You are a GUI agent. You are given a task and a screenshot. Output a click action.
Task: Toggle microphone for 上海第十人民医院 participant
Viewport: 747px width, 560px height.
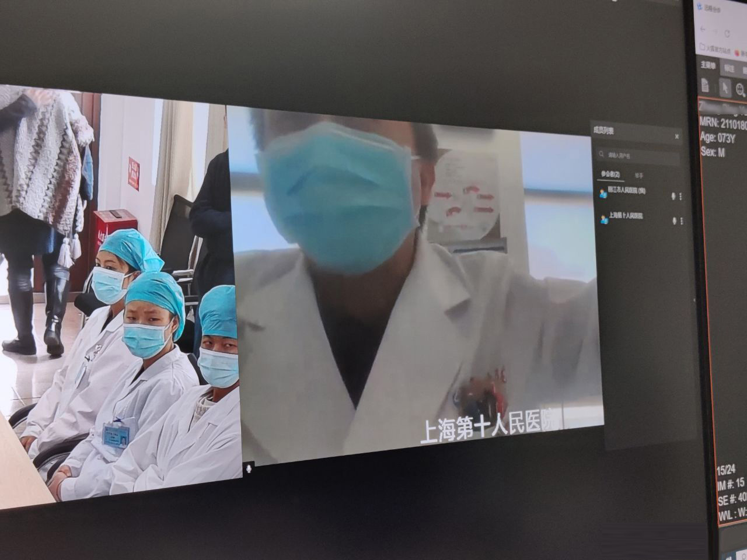point(674,221)
